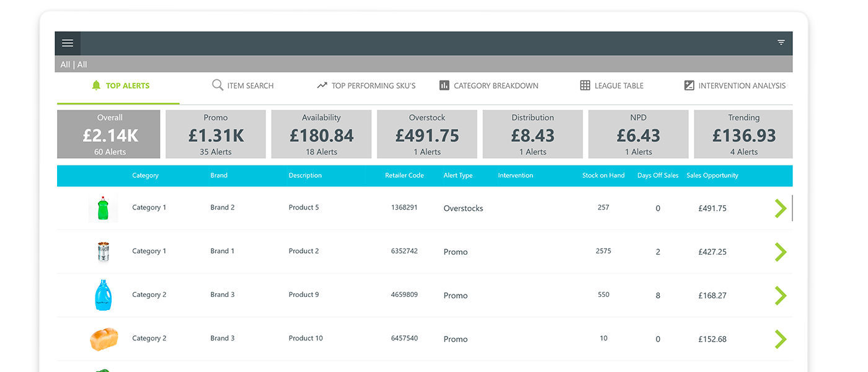The width and height of the screenshot is (868, 372).
Task: Click the stock on hand value 257
Action: (603, 208)
